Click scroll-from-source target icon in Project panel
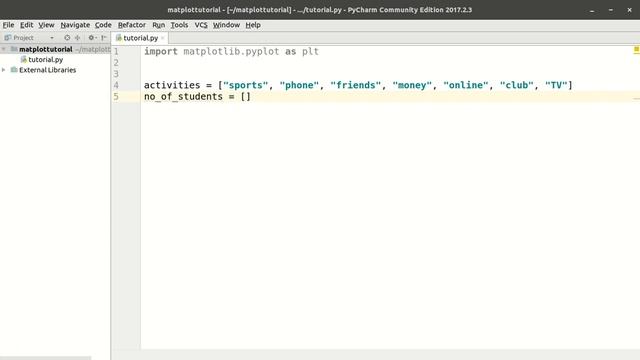 [67, 38]
